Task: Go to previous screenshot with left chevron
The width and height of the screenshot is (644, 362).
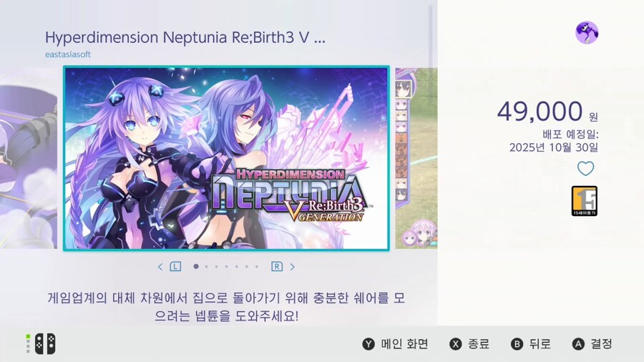Action: pos(160,267)
